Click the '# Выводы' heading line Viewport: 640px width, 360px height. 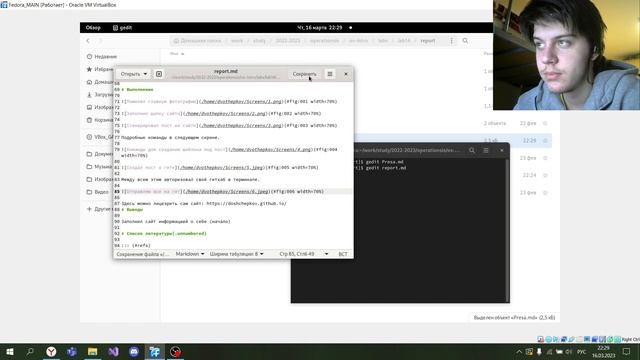pyautogui.click(x=132, y=209)
